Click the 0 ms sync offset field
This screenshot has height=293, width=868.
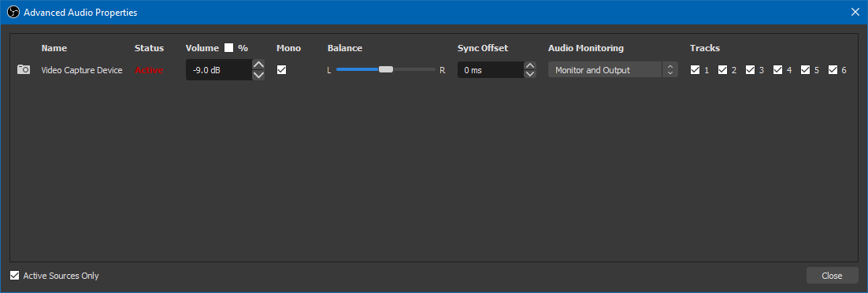click(x=491, y=70)
